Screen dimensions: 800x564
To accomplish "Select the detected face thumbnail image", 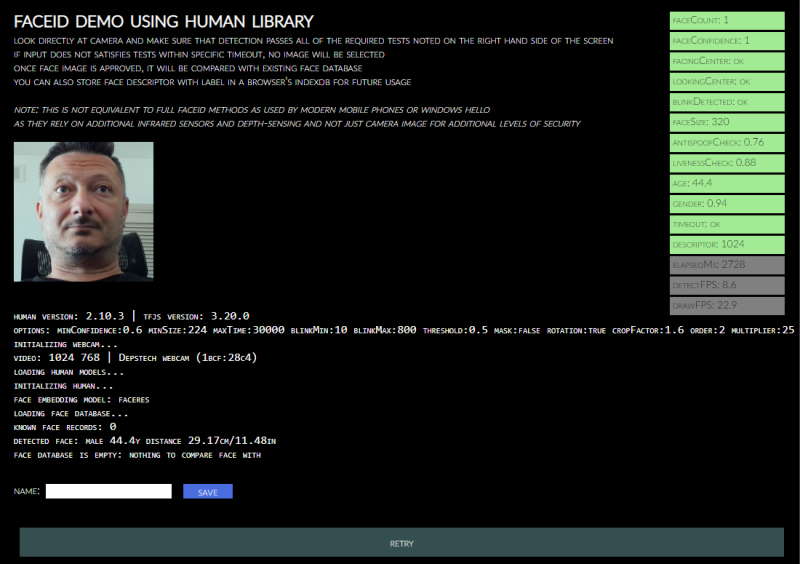I will 84,211.
